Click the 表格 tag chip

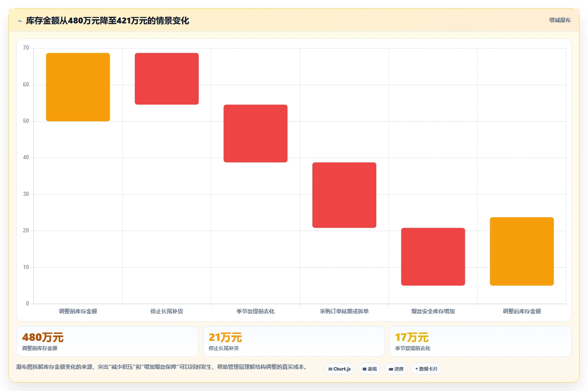370,369
